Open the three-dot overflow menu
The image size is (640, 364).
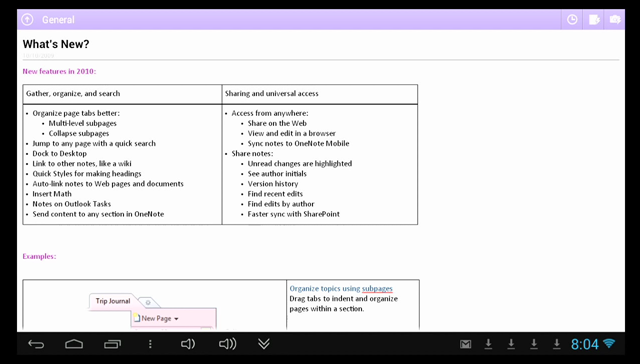[x=150, y=344]
